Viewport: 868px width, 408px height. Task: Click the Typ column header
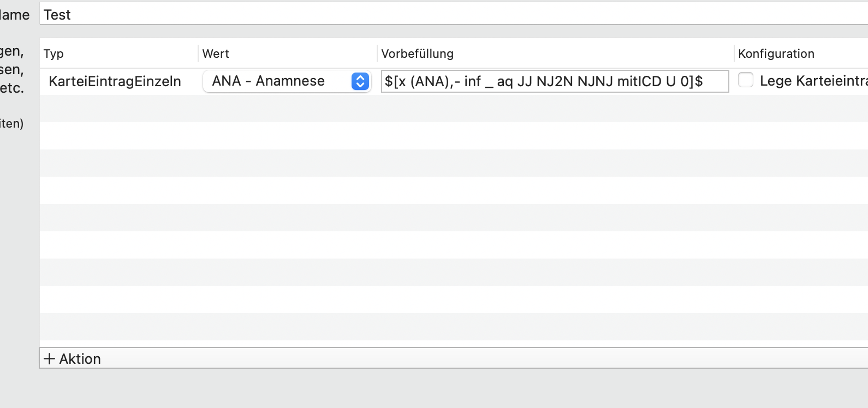click(53, 54)
